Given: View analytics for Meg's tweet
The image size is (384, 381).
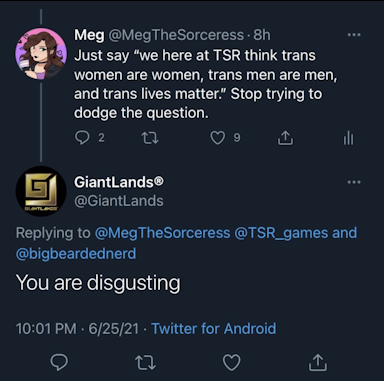Looking at the screenshot, I should point(349,138).
